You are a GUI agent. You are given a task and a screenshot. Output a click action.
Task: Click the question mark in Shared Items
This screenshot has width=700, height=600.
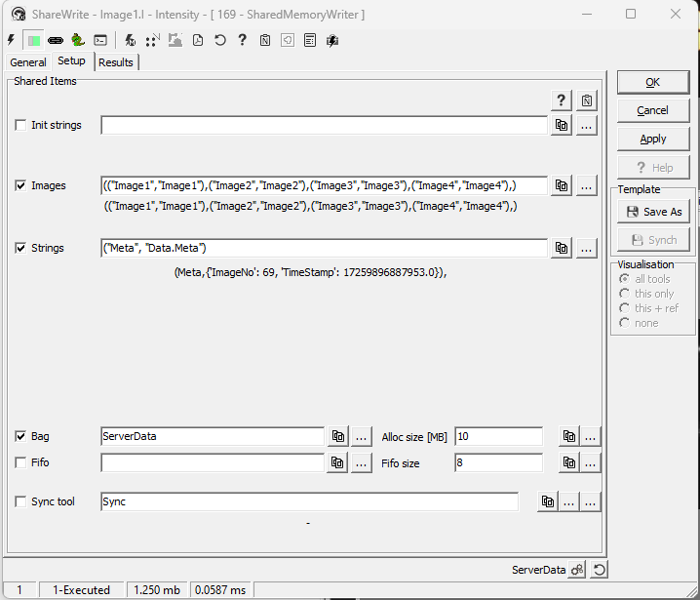[x=562, y=100]
